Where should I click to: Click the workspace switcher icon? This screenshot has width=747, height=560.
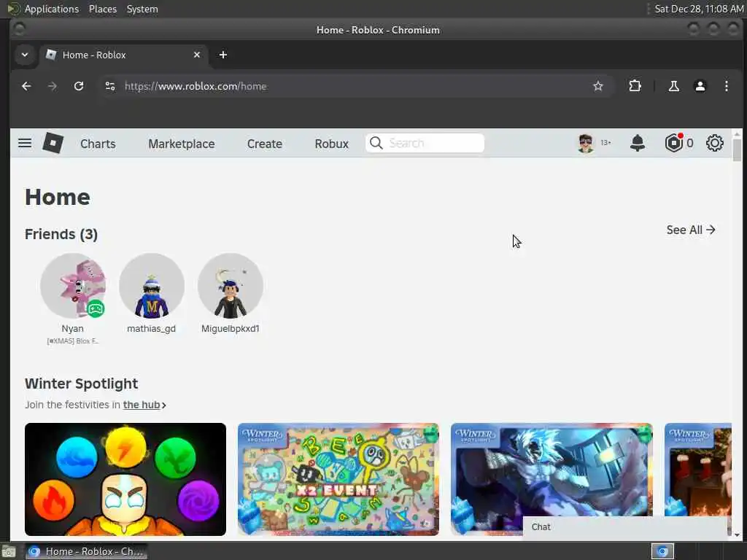point(662,551)
